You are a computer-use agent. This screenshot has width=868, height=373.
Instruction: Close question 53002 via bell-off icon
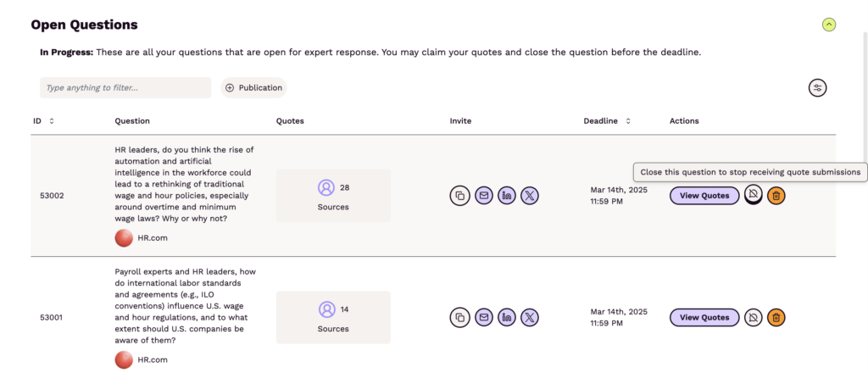pos(753,194)
